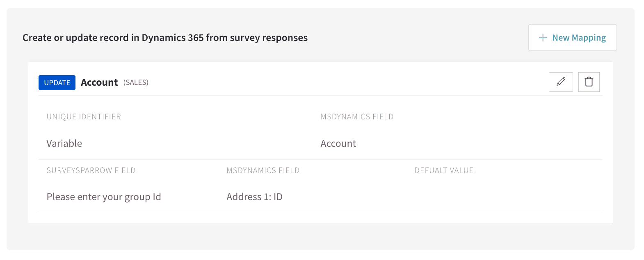
Task: Click the 'Address 1: ID' field value
Action: pyautogui.click(x=254, y=197)
